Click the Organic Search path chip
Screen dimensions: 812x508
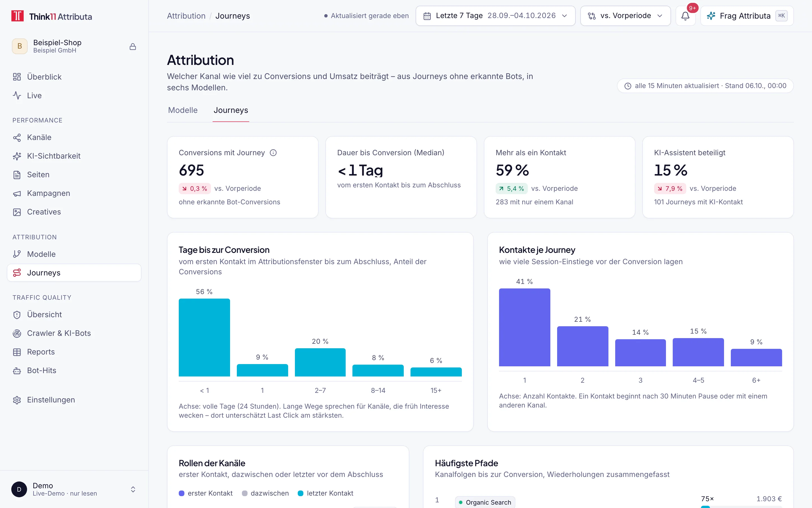point(485,502)
